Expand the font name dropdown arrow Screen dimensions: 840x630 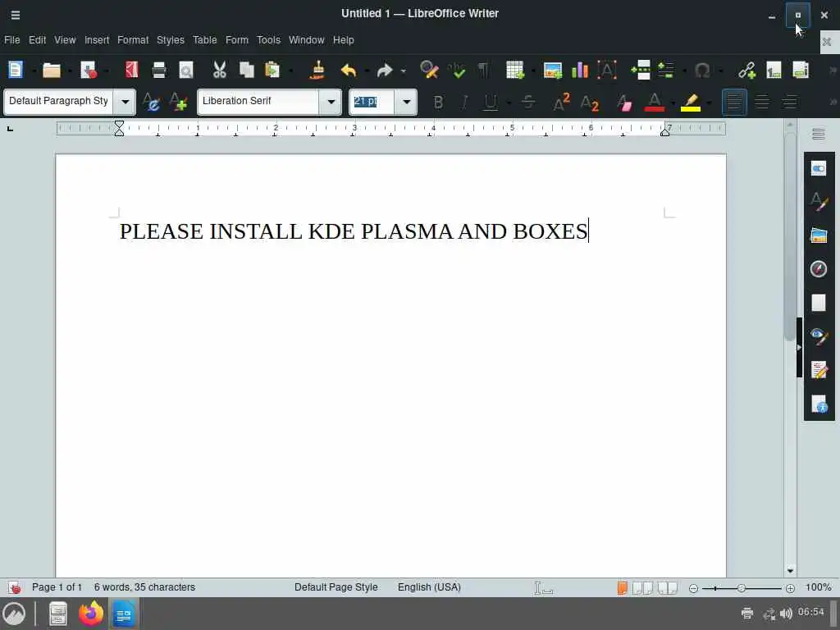pyautogui.click(x=331, y=102)
